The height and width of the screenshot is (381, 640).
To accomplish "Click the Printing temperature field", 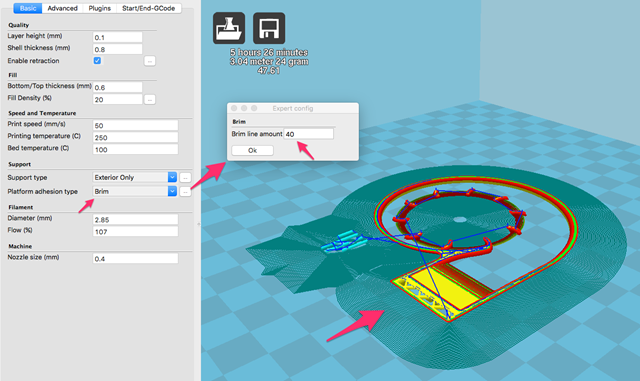I will pyautogui.click(x=136, y=138).
